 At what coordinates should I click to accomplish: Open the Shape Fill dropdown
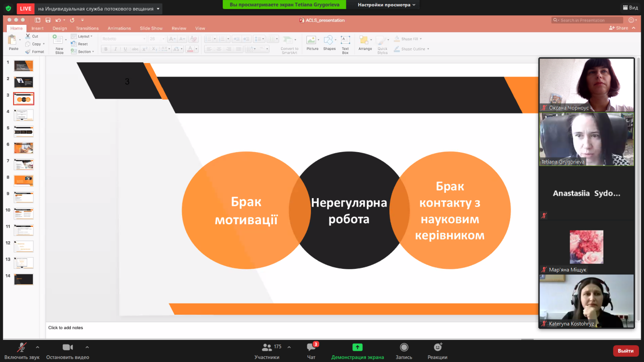coord(408,39)
